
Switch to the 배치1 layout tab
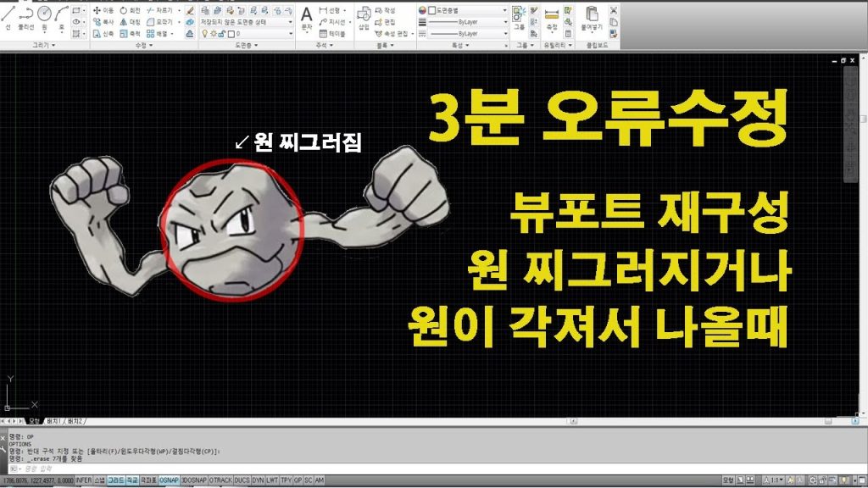(54, 420)
